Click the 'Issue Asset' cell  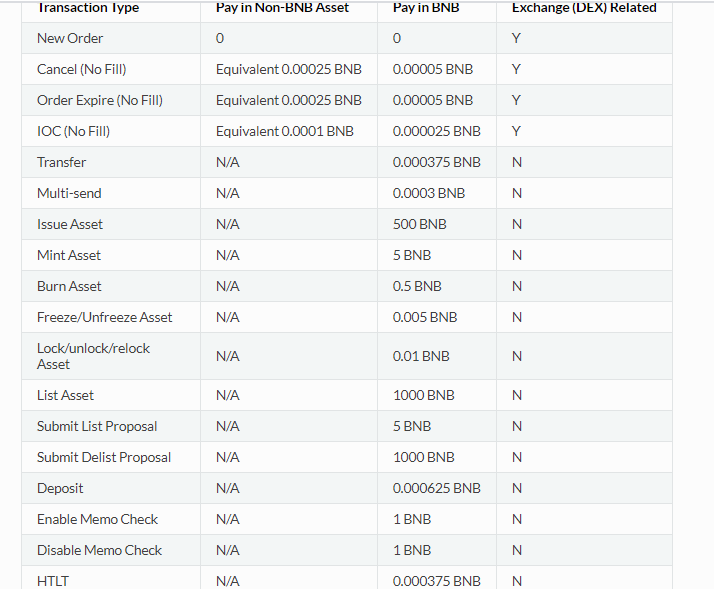point(70,224)
